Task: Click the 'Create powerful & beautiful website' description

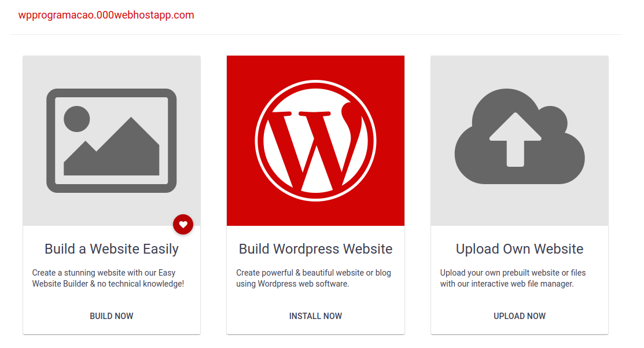Action: coord(314,278)
